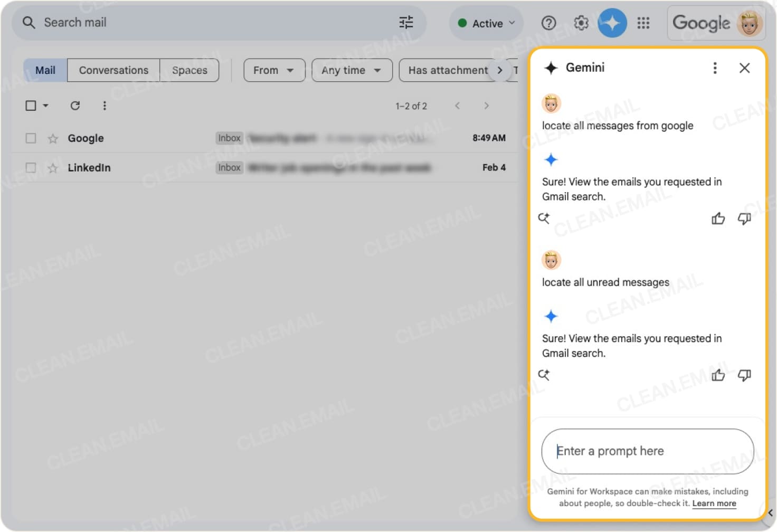Viewport: 777px width, 532px height.
Task: Check the LinkedIn email checkbox
Action: [x=30, y=167]
